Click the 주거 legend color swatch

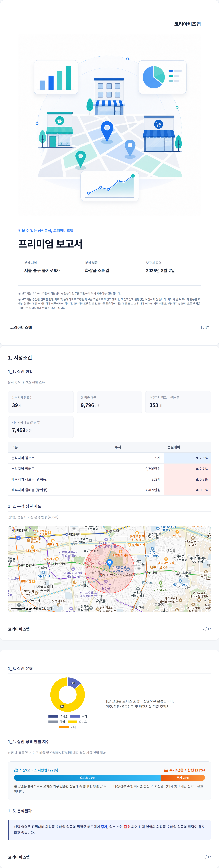pos(75,716)
